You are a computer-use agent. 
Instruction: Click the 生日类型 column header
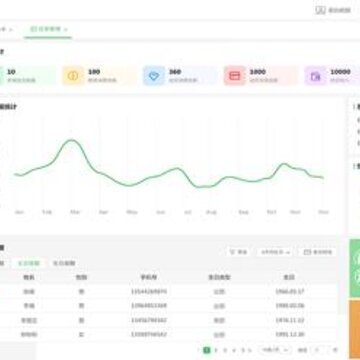pos(219,277)
